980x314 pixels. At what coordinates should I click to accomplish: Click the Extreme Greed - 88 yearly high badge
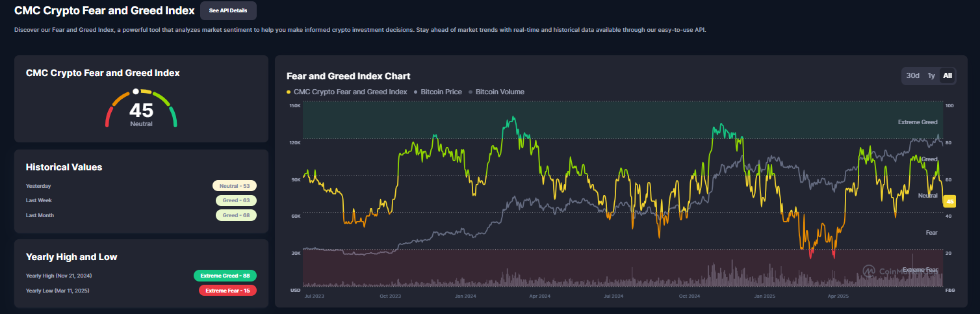225,276
